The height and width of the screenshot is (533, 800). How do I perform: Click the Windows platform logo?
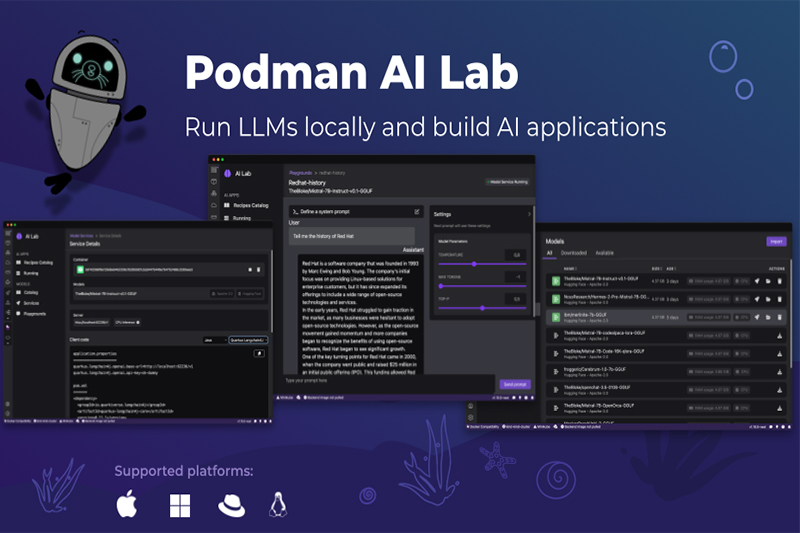[180, 505]
